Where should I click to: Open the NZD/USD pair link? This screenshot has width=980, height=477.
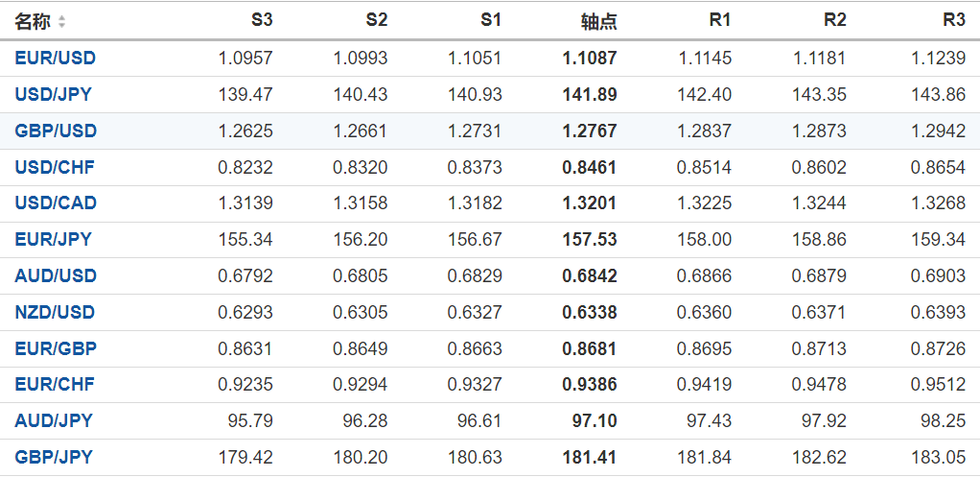[56, 312]
